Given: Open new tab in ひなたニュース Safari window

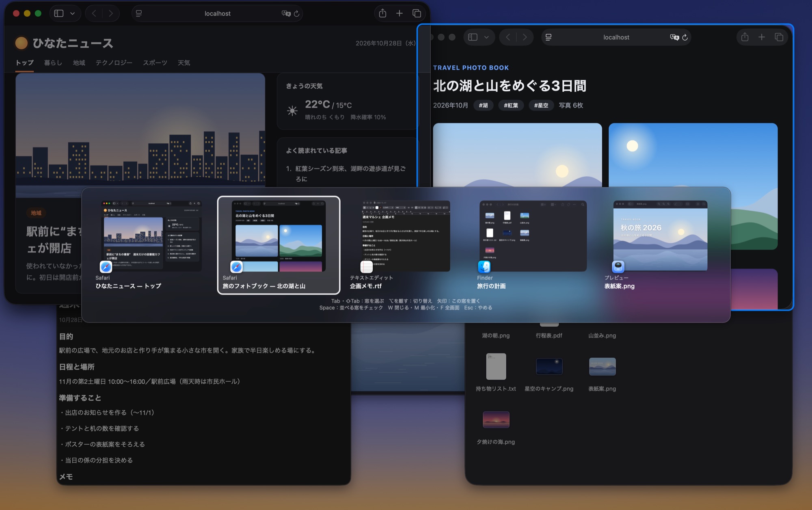Looking at the screenshot, I should coord(400,13).
